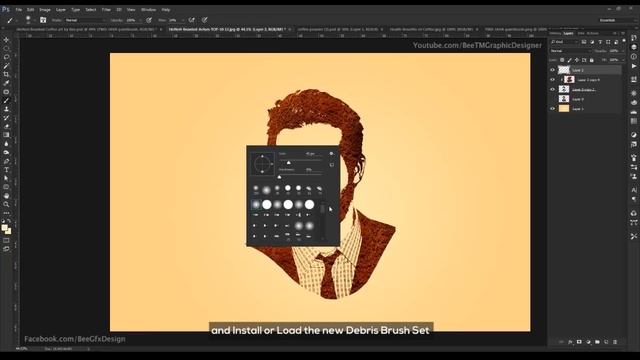Open the Window menu
Image resolution: width=640 pixels, height=360 pixels.
[148, 9]
